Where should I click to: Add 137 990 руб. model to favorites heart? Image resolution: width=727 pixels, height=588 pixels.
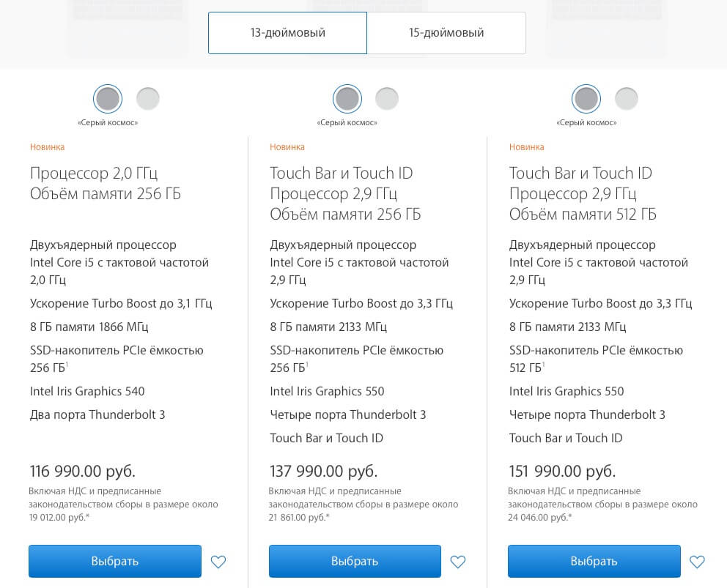coord(458,562)
